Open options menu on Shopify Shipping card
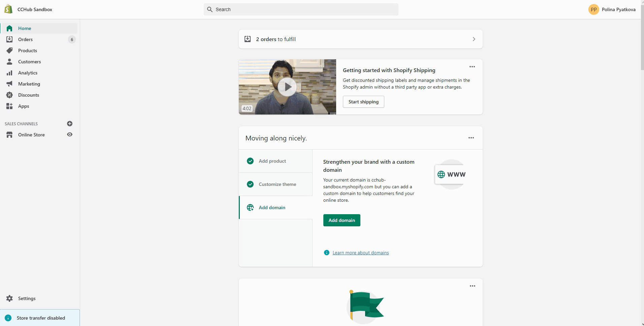The height and width of the screenshot is (326, 644). pos(472,67)
